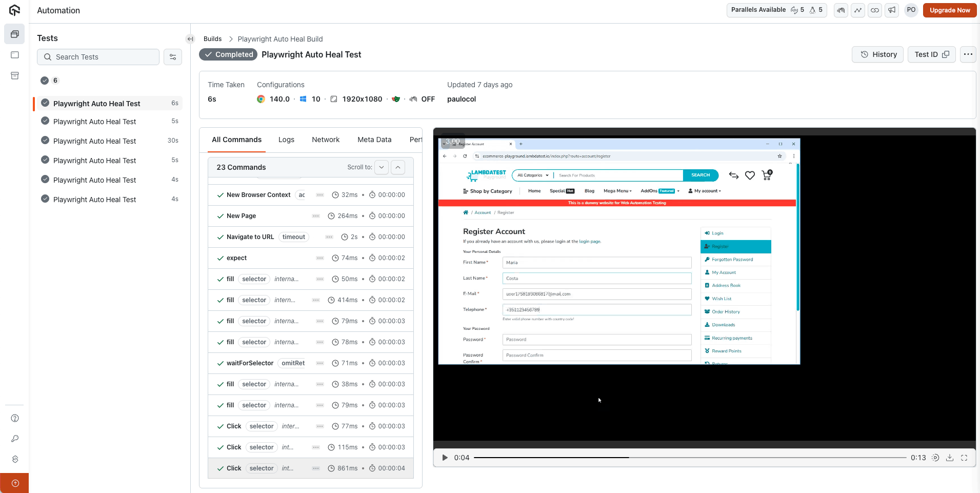Open the three-dot menu near Test ID
The height and width of the screenshot is (493, 980).
pyautogui.click(x=968, y=54)
